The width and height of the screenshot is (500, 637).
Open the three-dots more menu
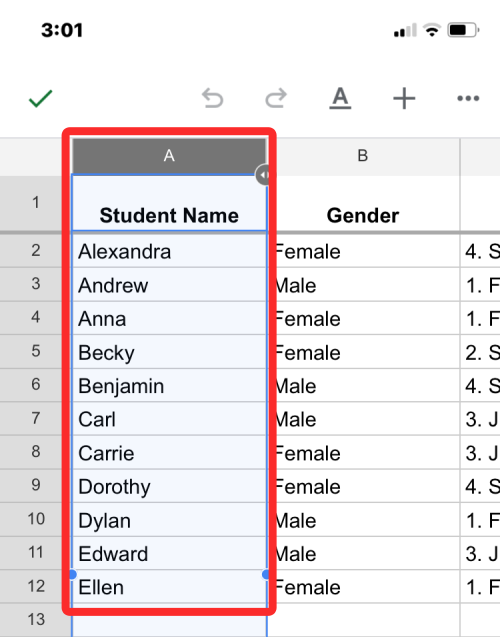(x=468, y=98)
